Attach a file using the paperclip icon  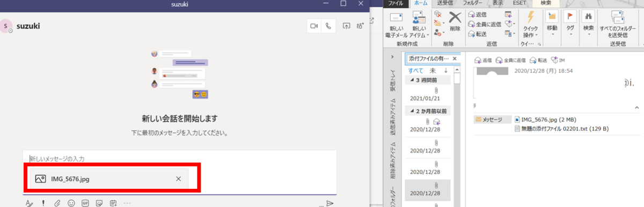57,203
